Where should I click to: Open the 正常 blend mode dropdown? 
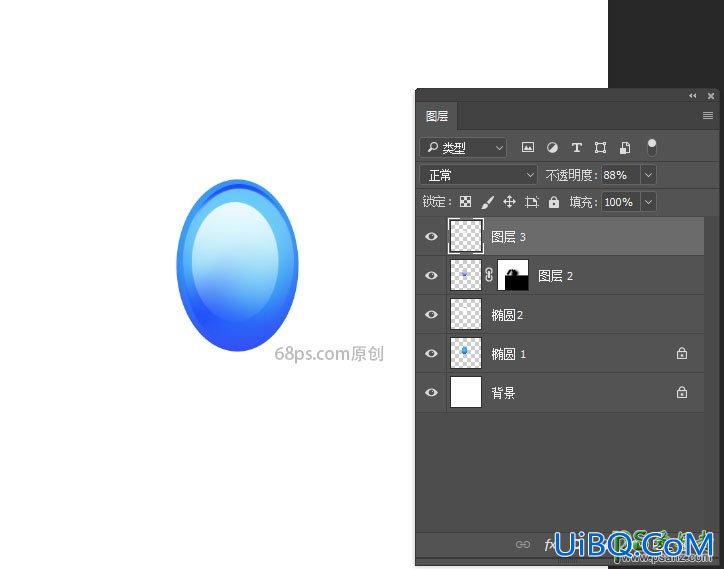click(x=479, y=175)
